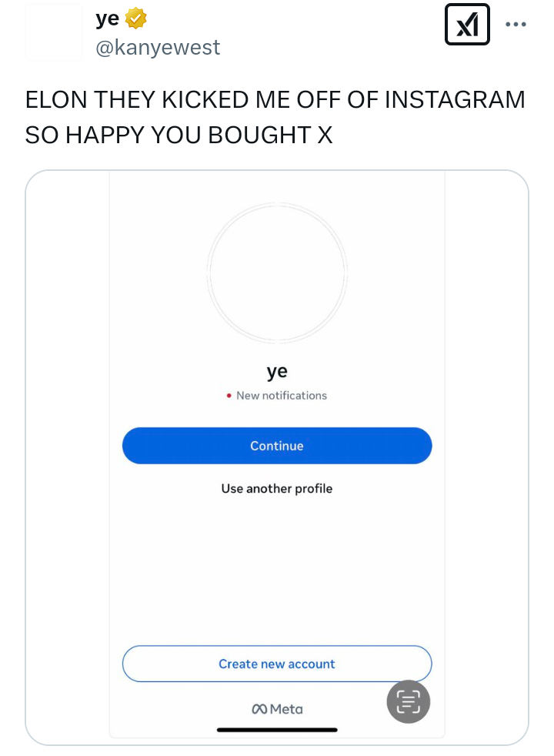Click the gold verified badge
This screenshot has height=756, width=554.
(x=135, y=19)
